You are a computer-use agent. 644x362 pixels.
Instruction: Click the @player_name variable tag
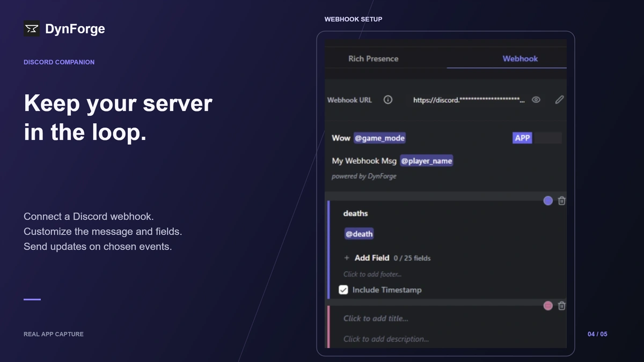pos(427,161)
